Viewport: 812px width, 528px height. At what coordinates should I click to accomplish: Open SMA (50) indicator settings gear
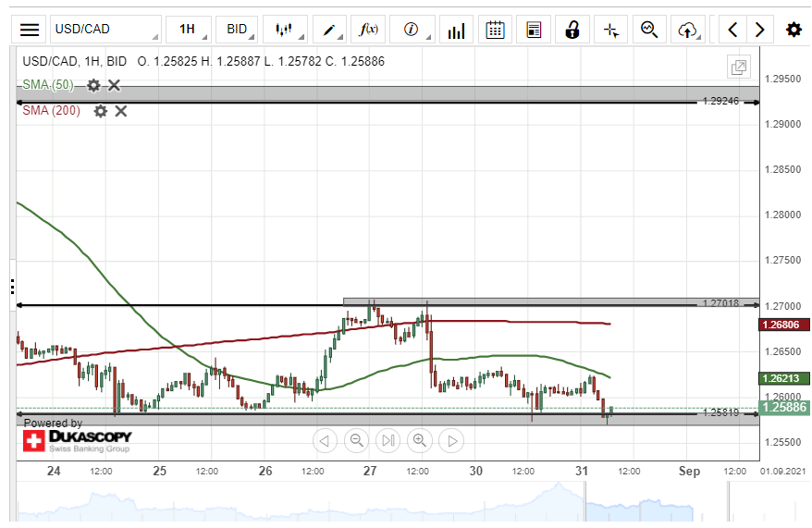(93, 85)
